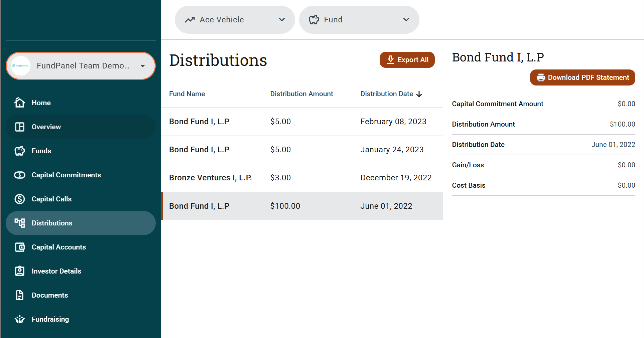The height and width of the screenshot is (338, 644).
Task: Open the Funds section
Action: 81,151
